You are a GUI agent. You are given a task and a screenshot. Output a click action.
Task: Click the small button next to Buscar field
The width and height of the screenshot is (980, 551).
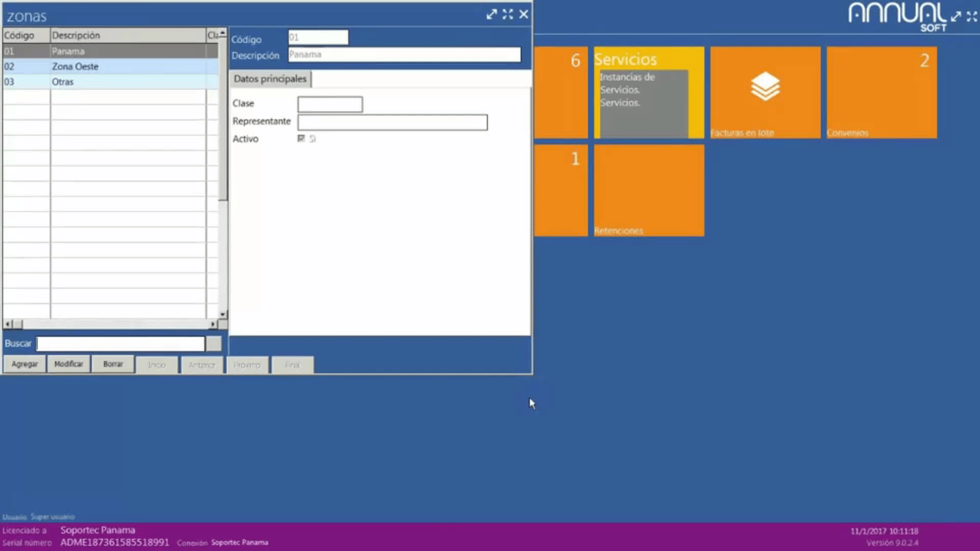point(214,344)
